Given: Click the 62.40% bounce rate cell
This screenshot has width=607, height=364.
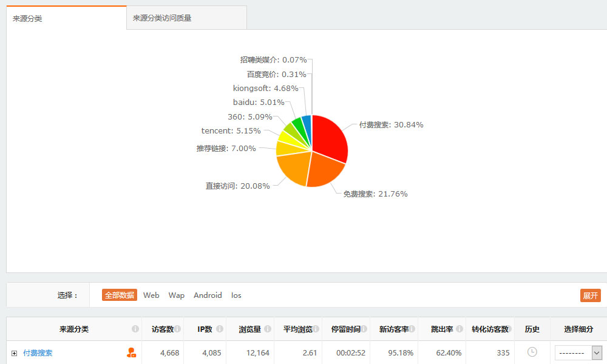Looking at the screenshot, I should (449, 353).
